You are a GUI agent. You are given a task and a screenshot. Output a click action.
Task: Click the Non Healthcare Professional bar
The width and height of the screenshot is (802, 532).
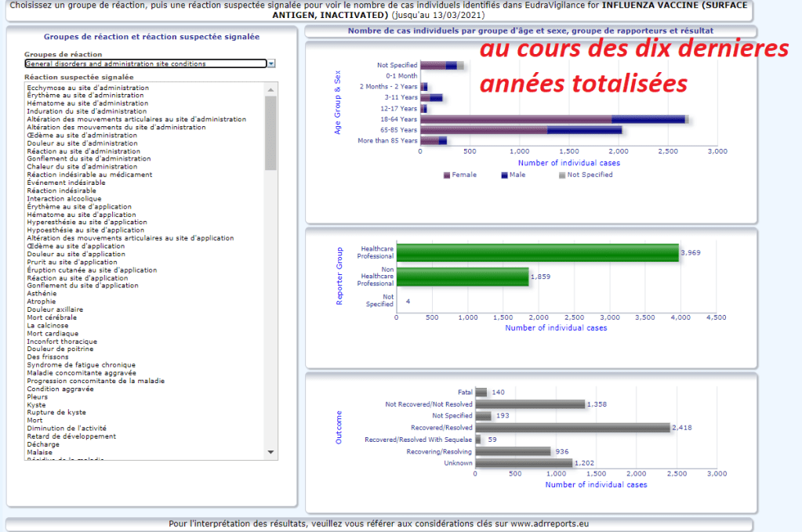coord(463,276)
